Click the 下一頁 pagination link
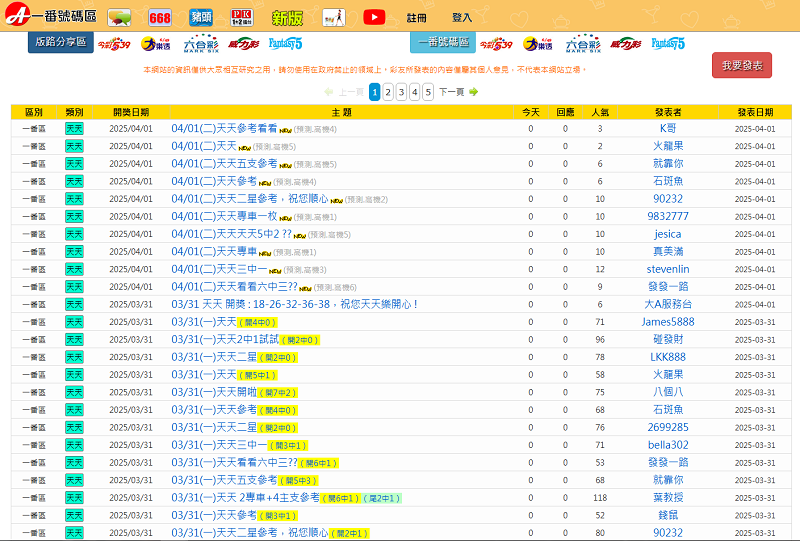800x541 pixels. tap(452, 92)
